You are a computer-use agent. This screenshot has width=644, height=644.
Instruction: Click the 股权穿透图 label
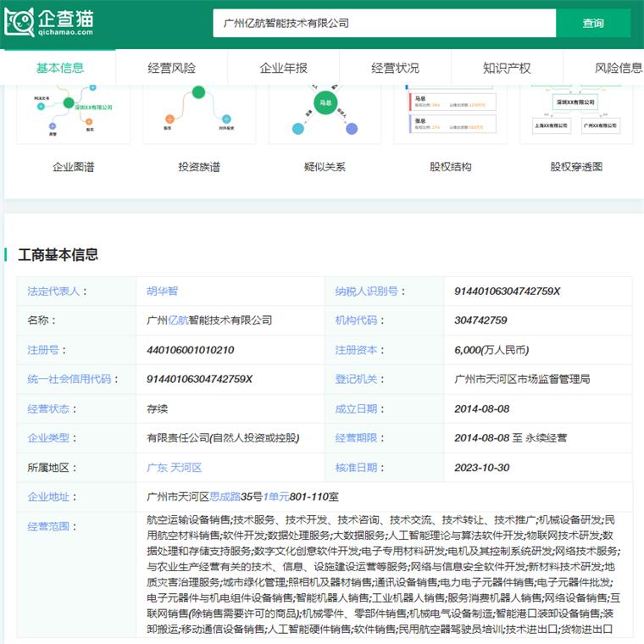point(577,167)
